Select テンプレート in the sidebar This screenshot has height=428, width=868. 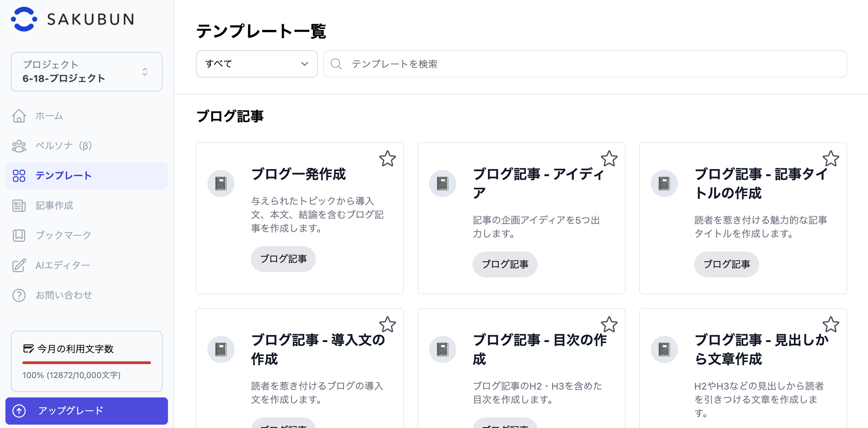click(63, 176)
